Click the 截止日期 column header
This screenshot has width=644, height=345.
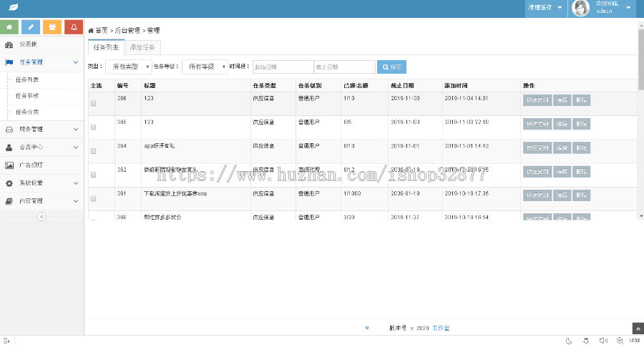(402, 86)
